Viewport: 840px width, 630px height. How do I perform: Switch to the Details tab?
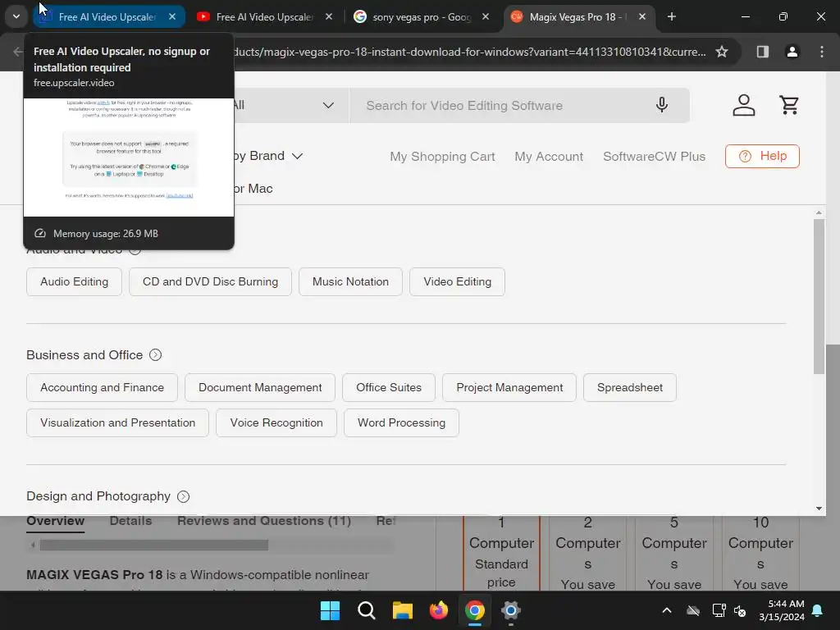coord(130,521)
